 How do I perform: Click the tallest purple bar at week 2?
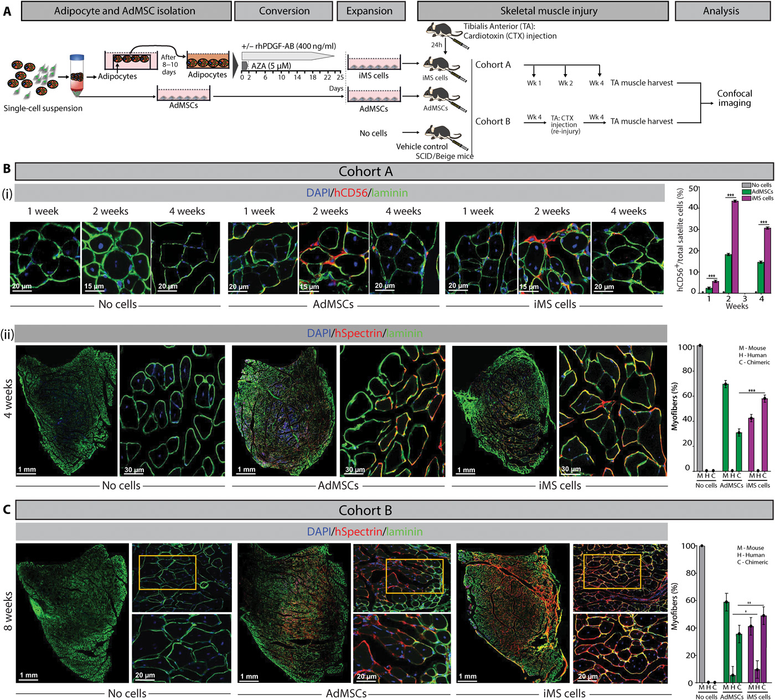pos(735,246)
